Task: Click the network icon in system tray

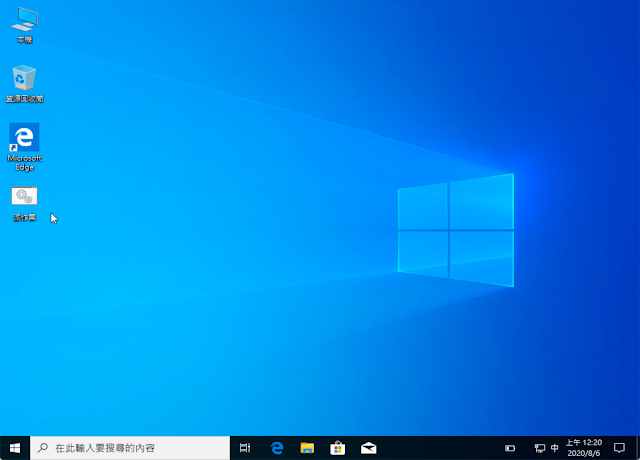Action: click(x=540, y=448)
